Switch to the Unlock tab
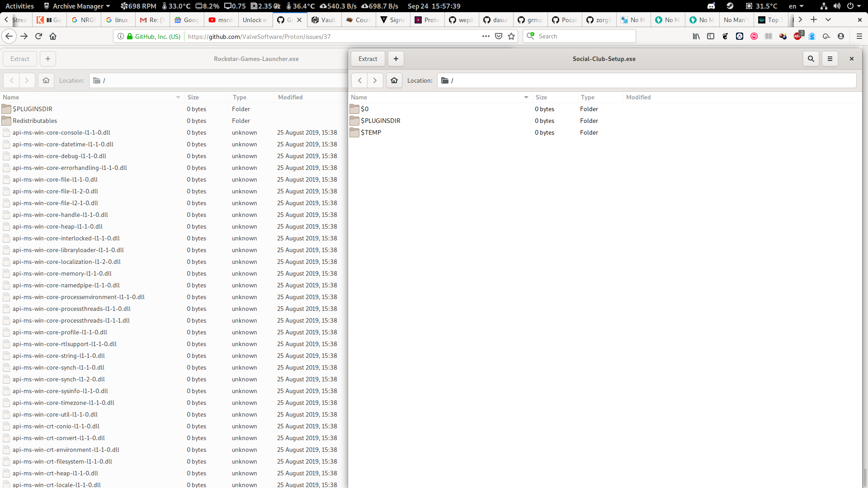Screen dimensions: 868x488 [255, 20]
